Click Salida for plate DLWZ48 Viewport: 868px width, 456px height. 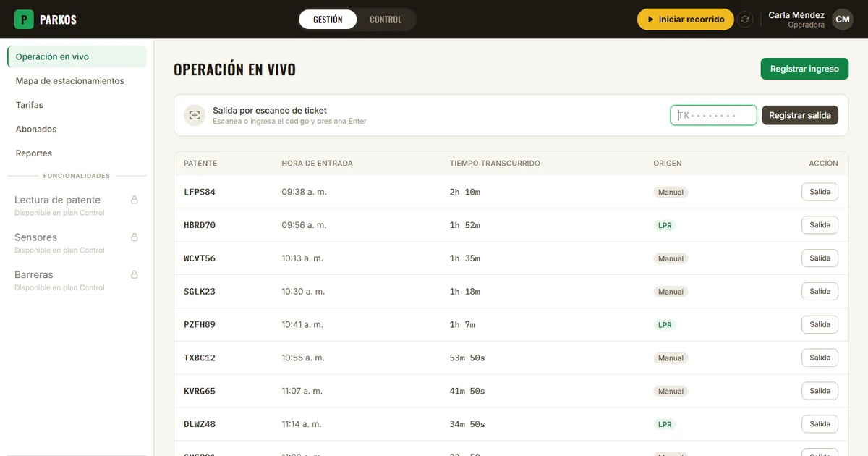820,424
